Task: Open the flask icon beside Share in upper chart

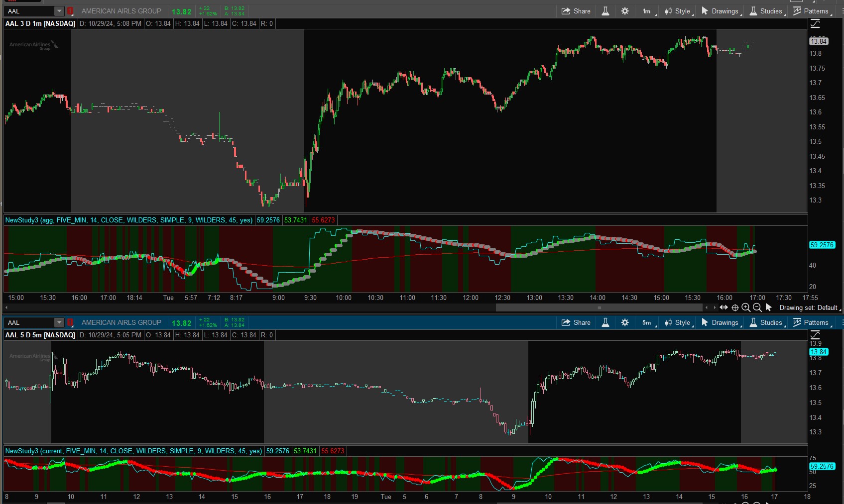Action: 605,11
